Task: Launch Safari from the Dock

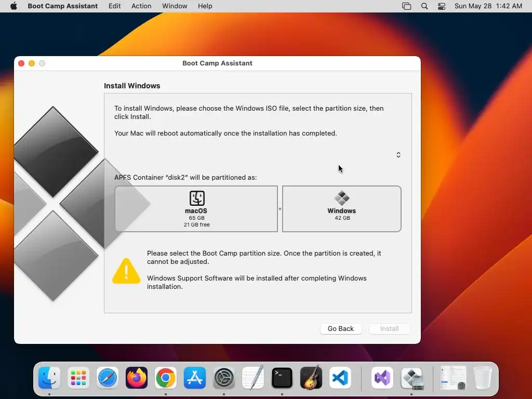Action: point(107,378)
